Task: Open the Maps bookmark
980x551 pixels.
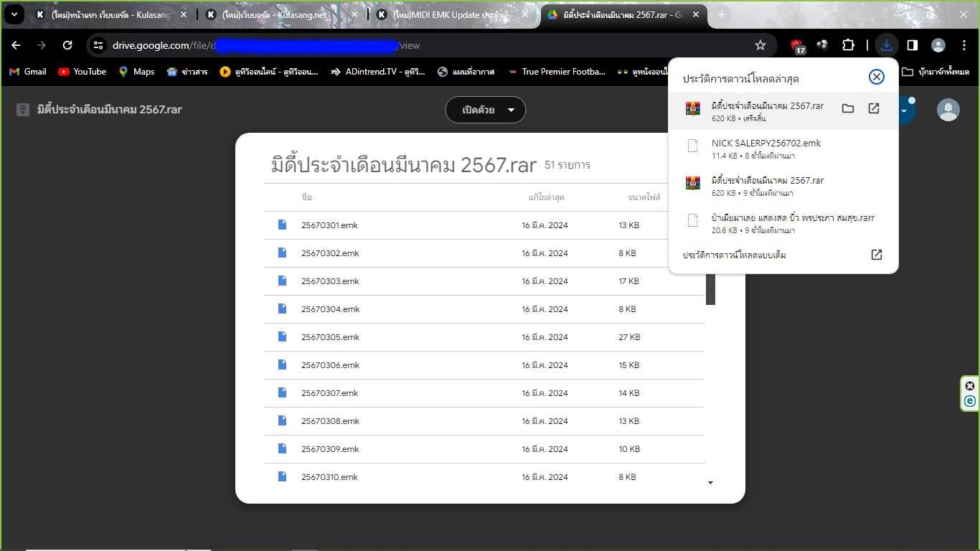Action: (x=136, y=72)
